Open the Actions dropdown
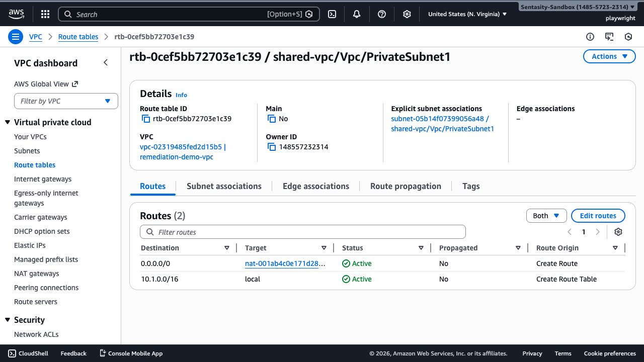This screenshot has width=644, height=362. 609,56
